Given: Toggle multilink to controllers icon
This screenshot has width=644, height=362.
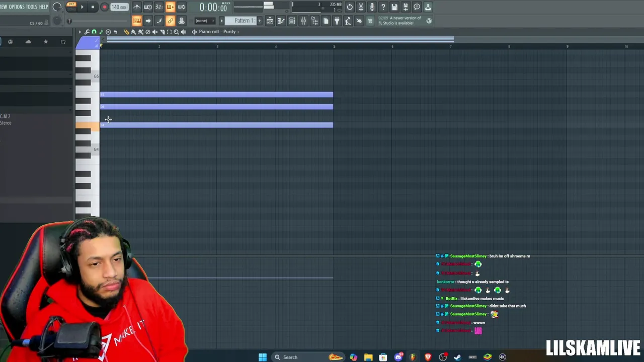Looking at the screenshot, I should click(x=170, y=21).
